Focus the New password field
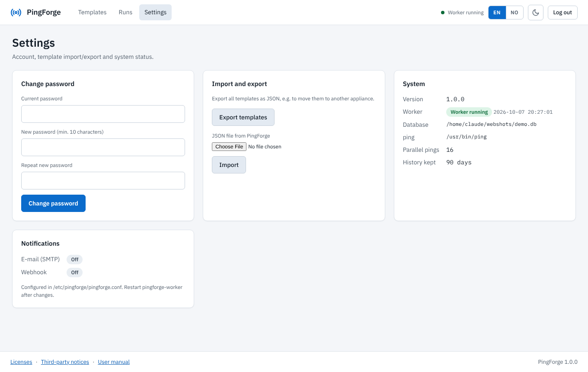This screenshot has height=372, width=588. [x=103, y=147]
